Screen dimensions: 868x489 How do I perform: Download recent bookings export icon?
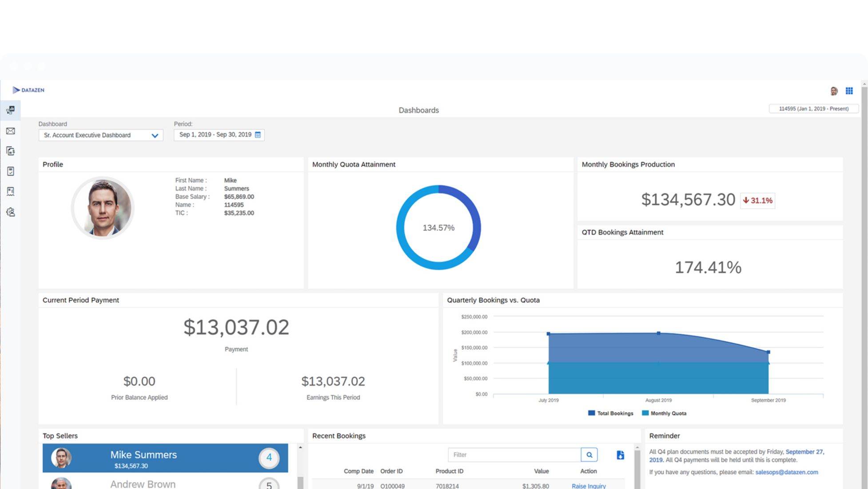click(620, 455)
